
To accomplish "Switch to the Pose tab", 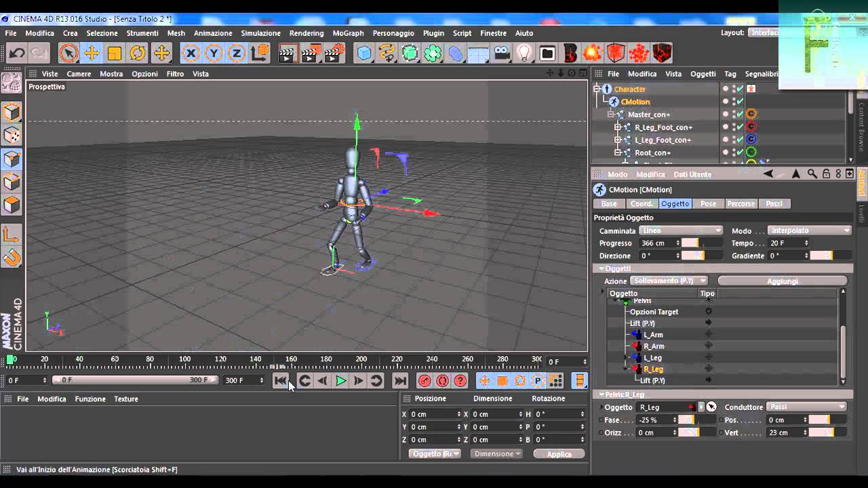I will coord(708,203).
